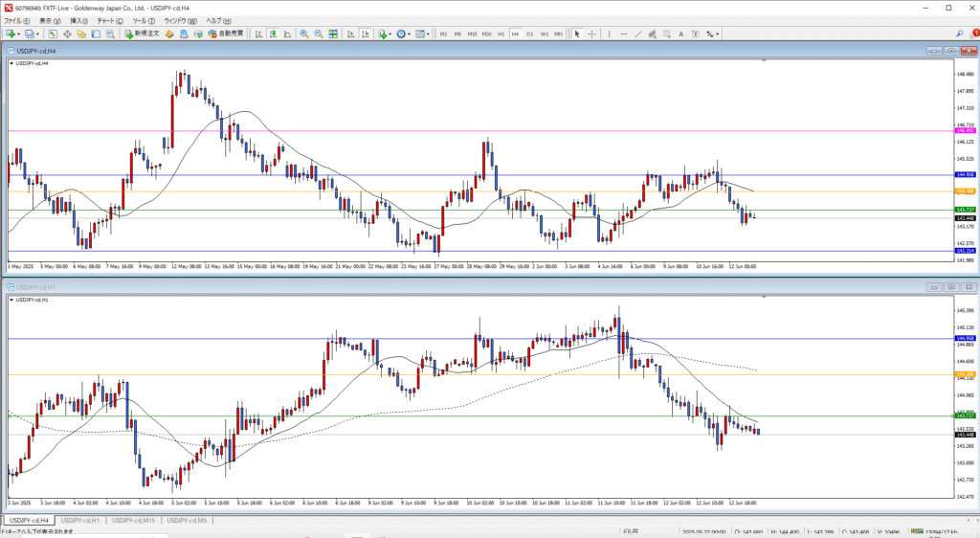The height and width of the screenshot is (538, 980).
Task: Select the cursor arrow tool
Action: tap(577, 34)
